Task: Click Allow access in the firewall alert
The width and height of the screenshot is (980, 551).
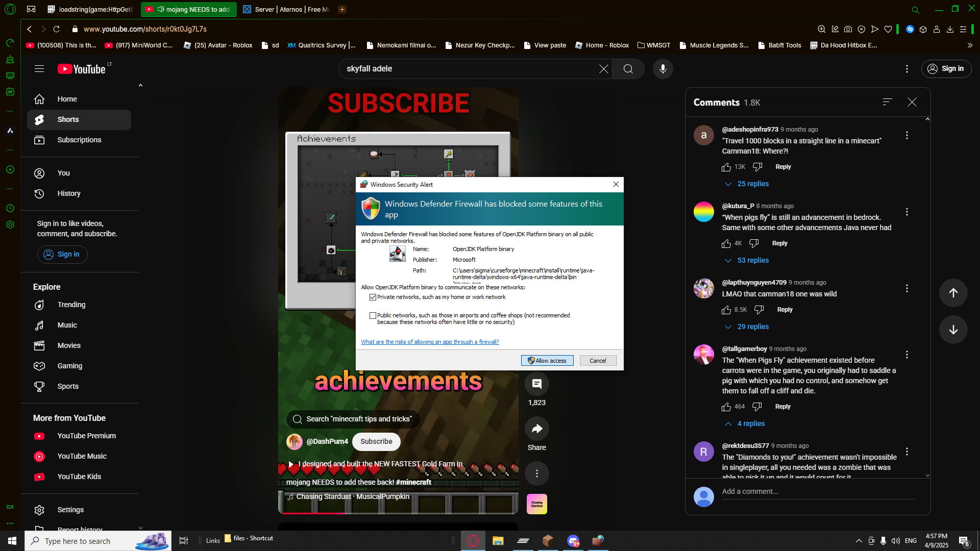Action: tap(547, 360)
